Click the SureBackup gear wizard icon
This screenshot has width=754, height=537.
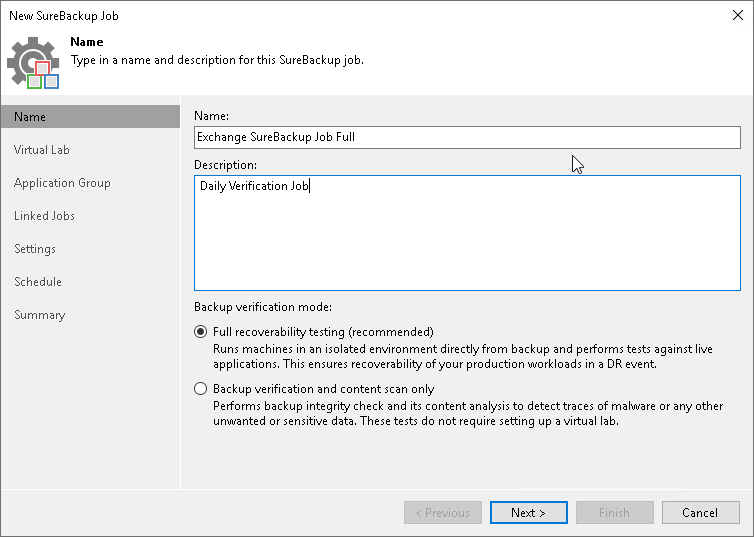(33, 62)
